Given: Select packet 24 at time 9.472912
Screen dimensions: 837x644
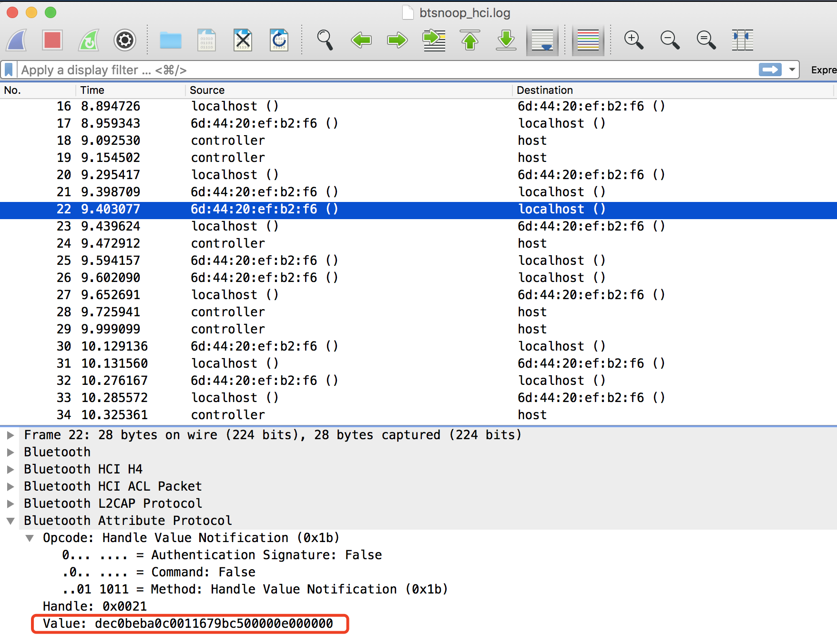Looking at the screenshot, I should 418,243.
